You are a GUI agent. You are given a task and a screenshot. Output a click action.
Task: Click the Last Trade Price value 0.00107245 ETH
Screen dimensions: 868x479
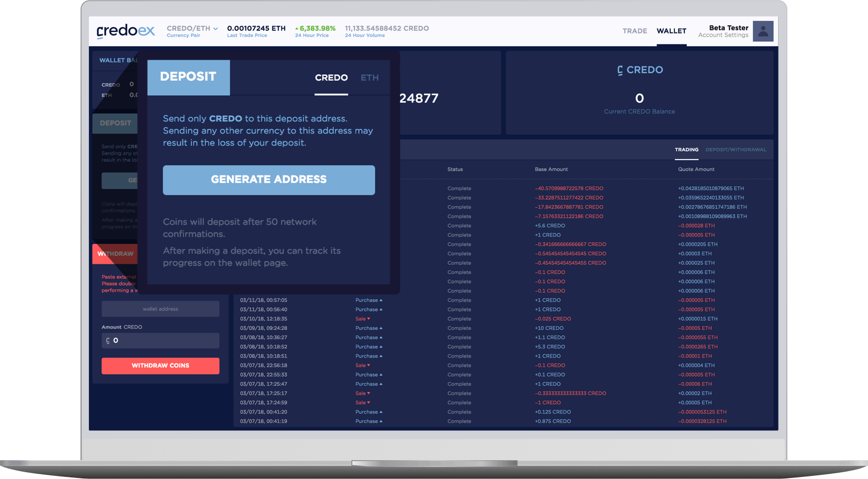coord(256,28)
